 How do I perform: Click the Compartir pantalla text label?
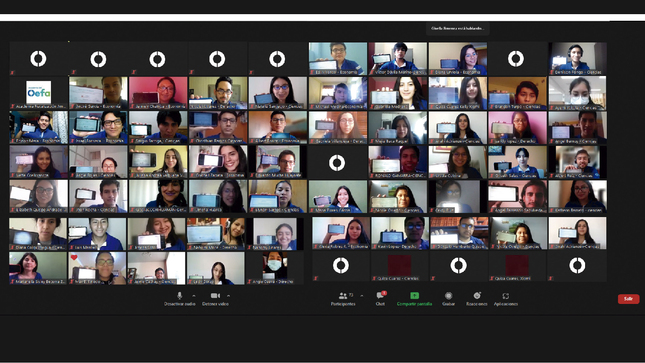[x=414, y=304]
